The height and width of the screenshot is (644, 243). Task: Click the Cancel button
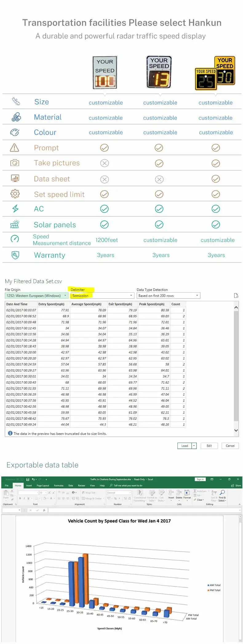[230, 446]
